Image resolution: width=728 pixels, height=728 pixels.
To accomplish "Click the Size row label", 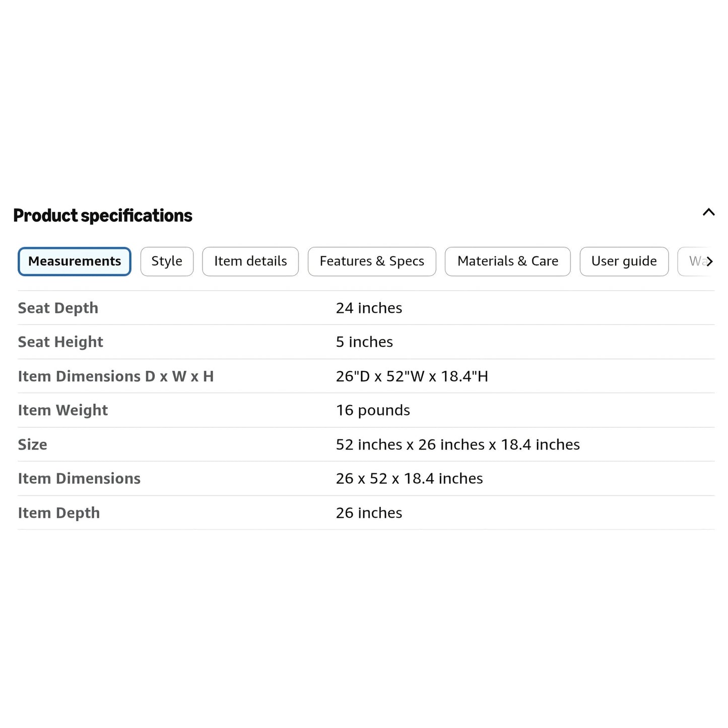I will [x=33, y=444].
